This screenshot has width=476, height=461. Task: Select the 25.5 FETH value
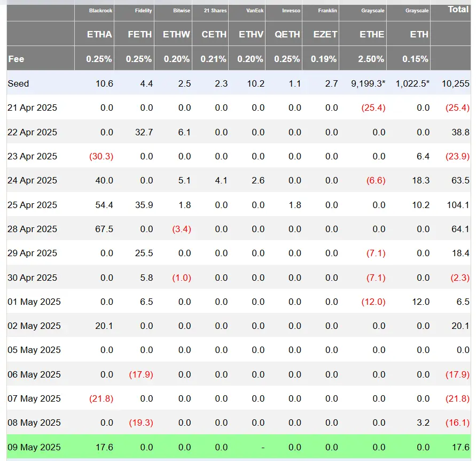144,253
